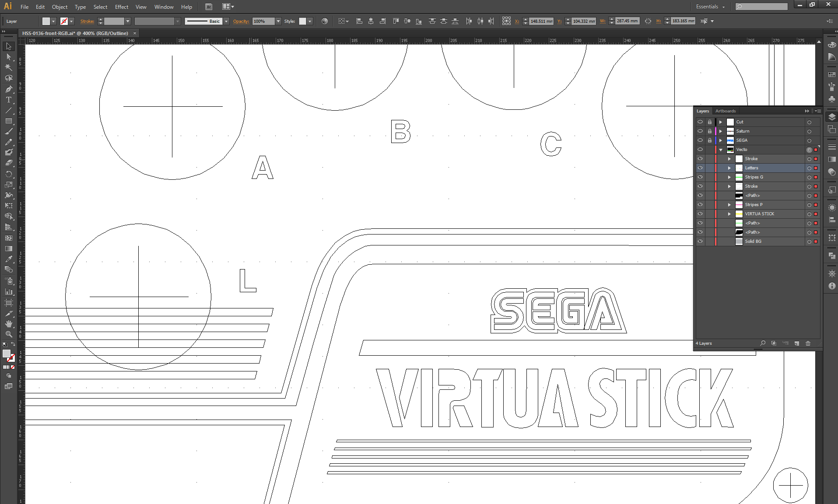Hide the Cut layer
The height and width of the screenshot is (504, 838).
(700, 122)
